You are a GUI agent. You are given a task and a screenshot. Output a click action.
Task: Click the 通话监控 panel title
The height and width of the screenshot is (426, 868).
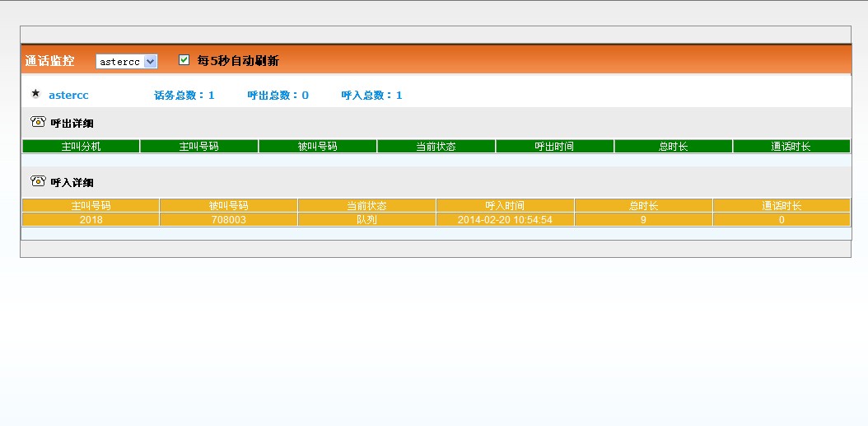[x=49, y=61]
